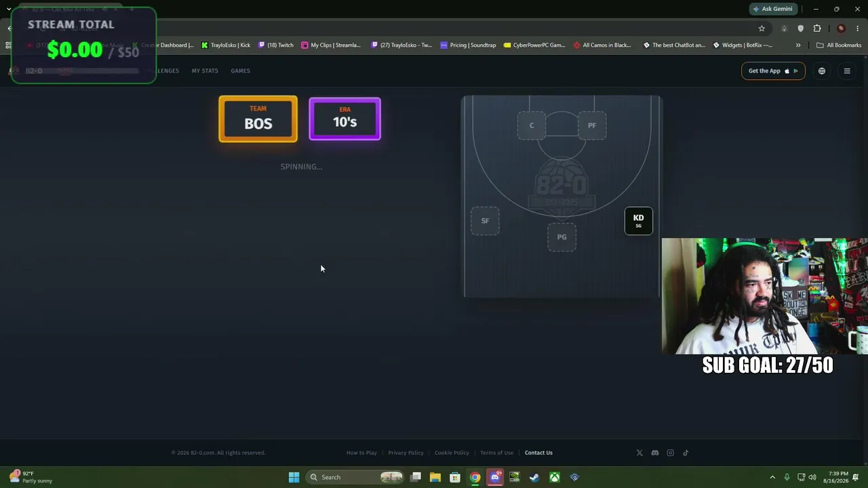Click the ERA 10's card

click(344, 119)
